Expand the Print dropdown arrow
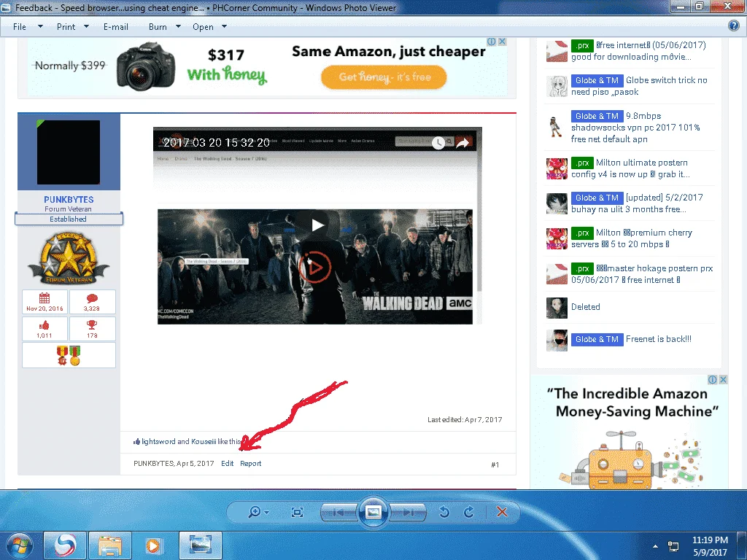 86,27
